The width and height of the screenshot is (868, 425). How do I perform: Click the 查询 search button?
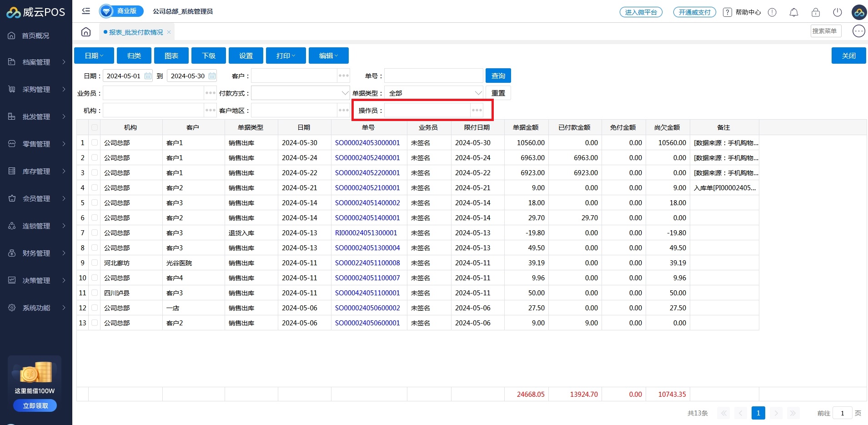click(498, 76)
